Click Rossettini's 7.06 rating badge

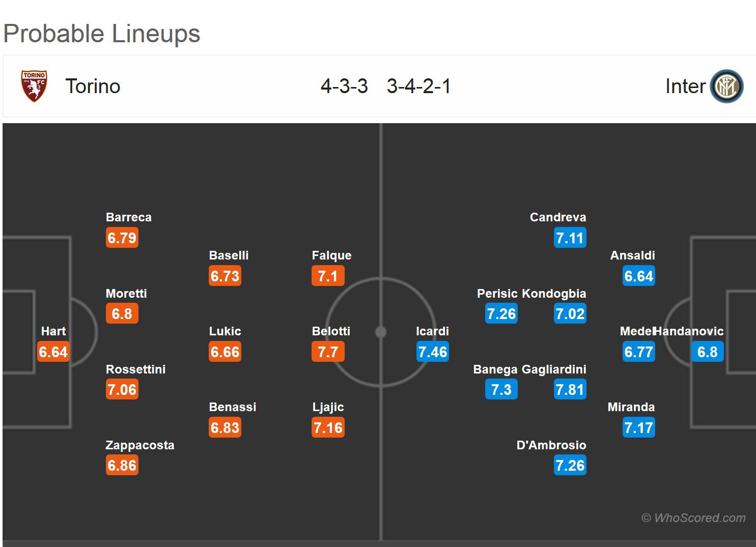[x=122, y=390]
